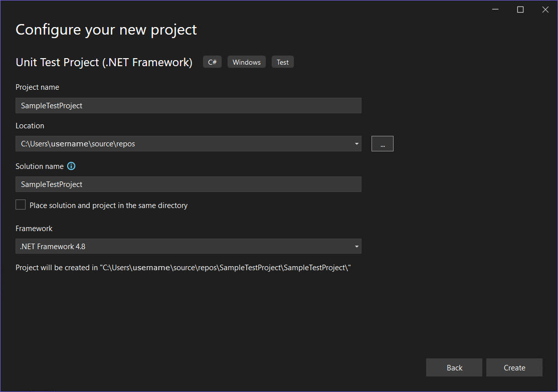Select the C# language tag
Viewport: 558px width, 392px height.
pyautogui.click(x=212, y=62)
